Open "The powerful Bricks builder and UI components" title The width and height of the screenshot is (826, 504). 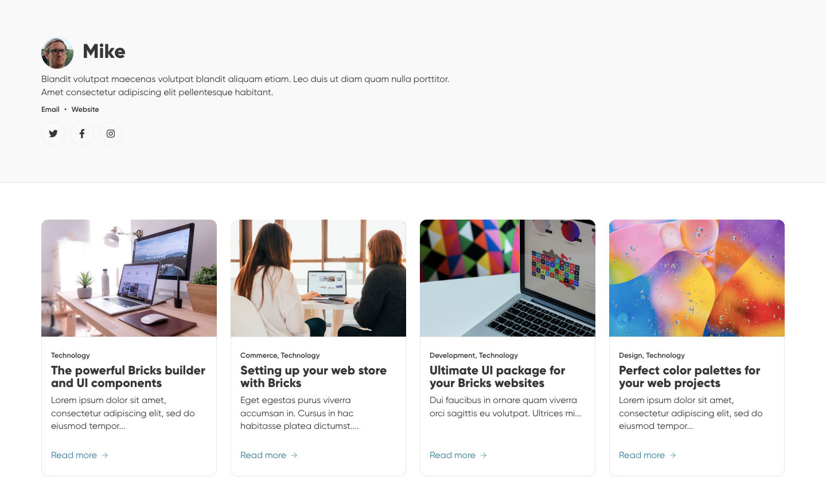(128, 377)
